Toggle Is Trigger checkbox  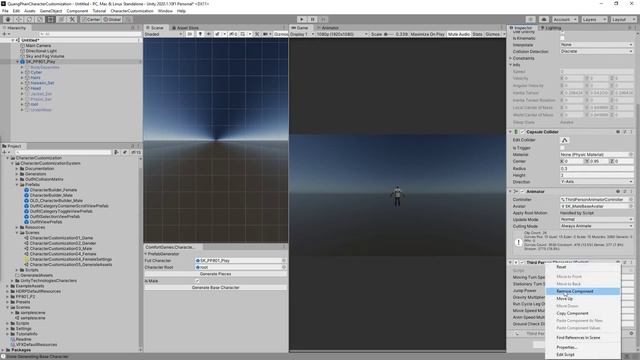(562, 148)
